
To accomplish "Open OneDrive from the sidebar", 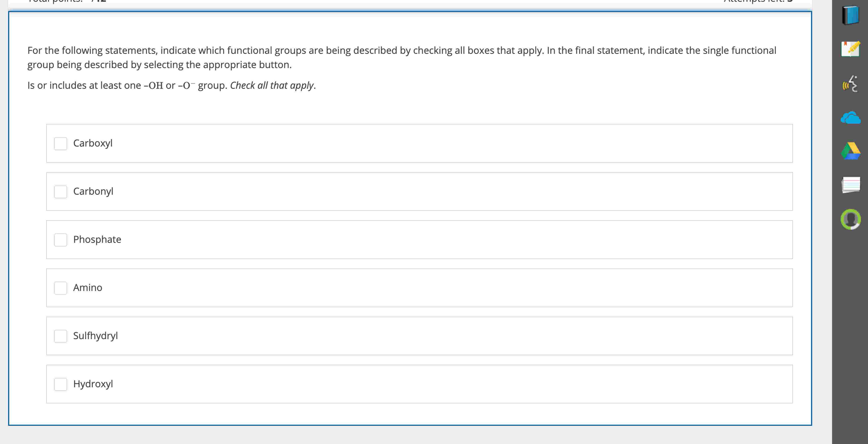I will (851, 118).
